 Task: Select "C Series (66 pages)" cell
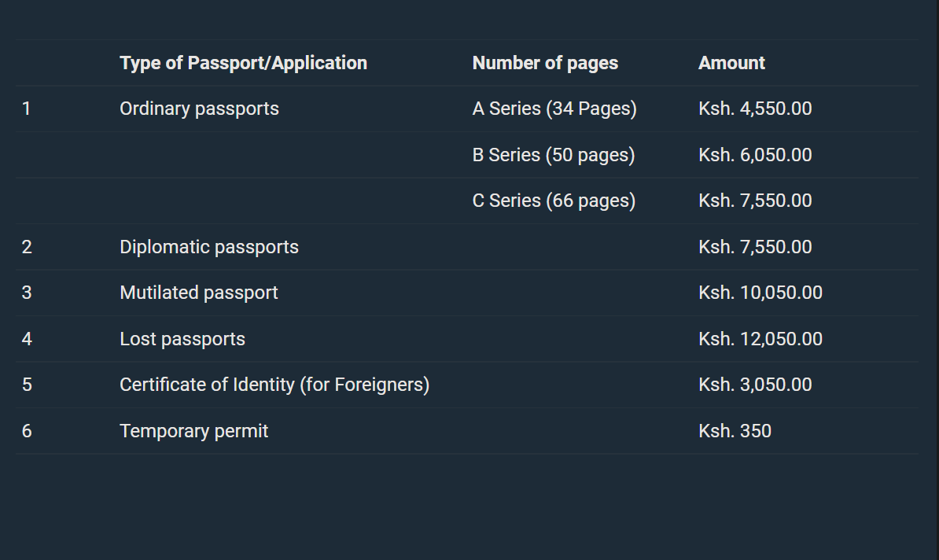click(554, 201)
